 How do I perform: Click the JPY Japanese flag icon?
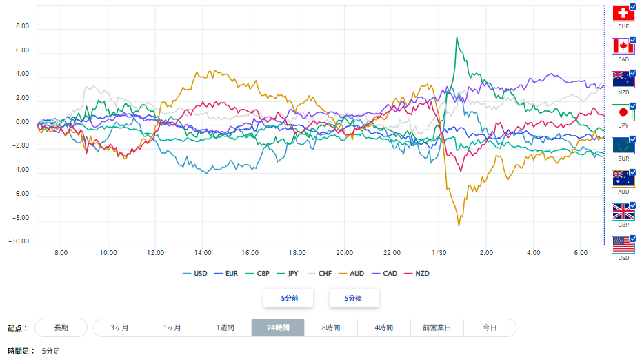click(x=622, y=112)
